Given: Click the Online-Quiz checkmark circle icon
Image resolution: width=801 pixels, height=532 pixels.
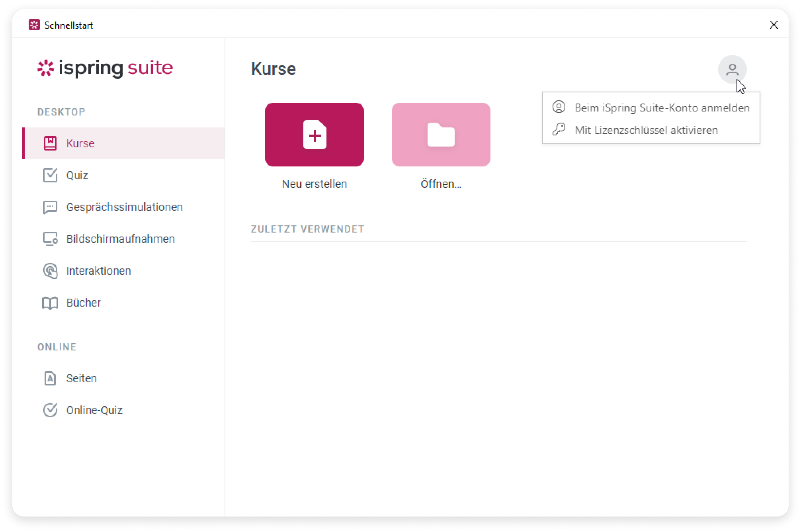Looking at the screenshot, I should (x=50, y=410).
